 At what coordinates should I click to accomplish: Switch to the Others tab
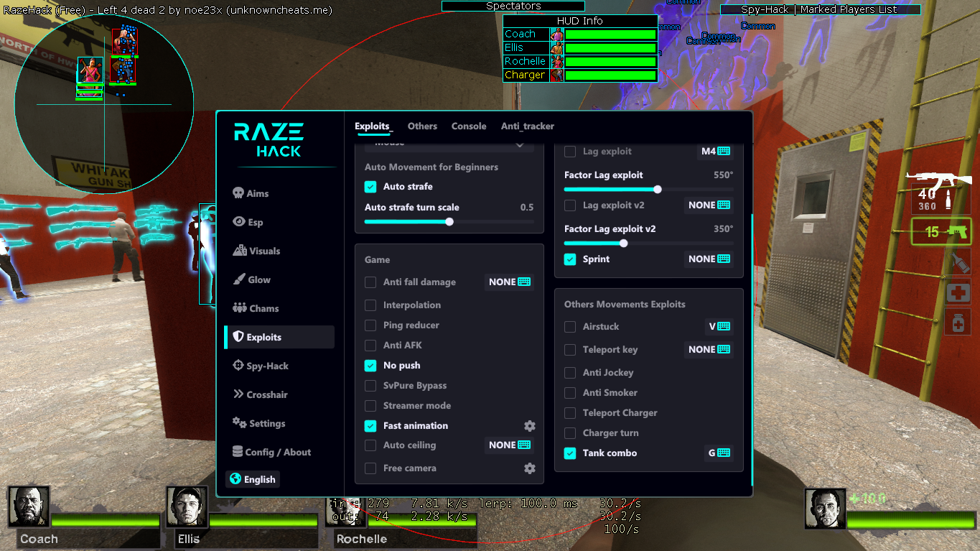tap(422, 126)
